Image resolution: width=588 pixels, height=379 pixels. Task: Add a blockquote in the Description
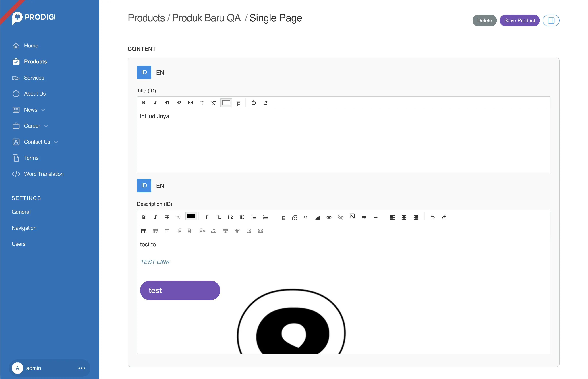click(x=364, y=217)
